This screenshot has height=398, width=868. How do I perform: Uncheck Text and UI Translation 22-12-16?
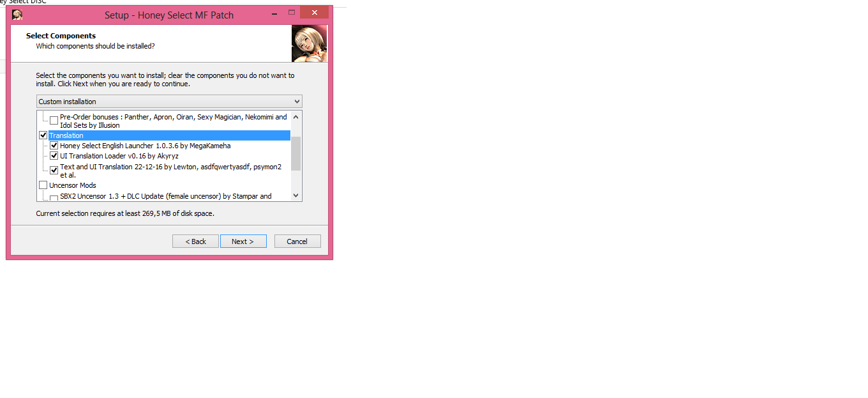[54, 170]
